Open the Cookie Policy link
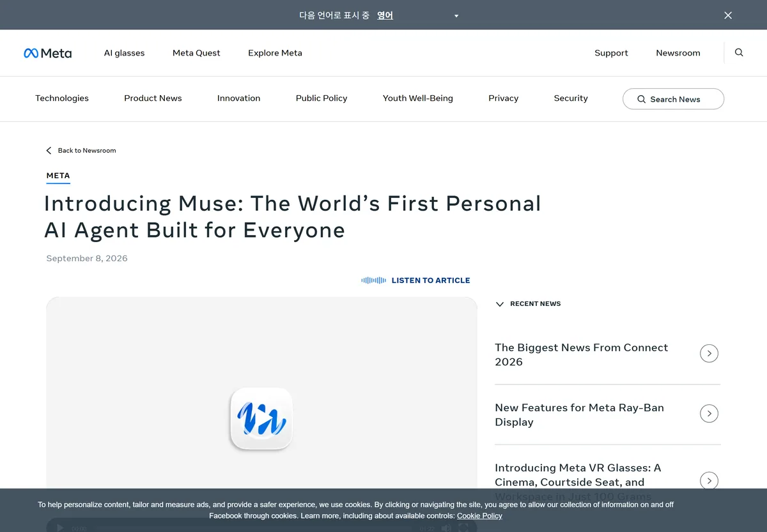The height and width of the screenshot is (532, 767). click(x=479, y=516)
